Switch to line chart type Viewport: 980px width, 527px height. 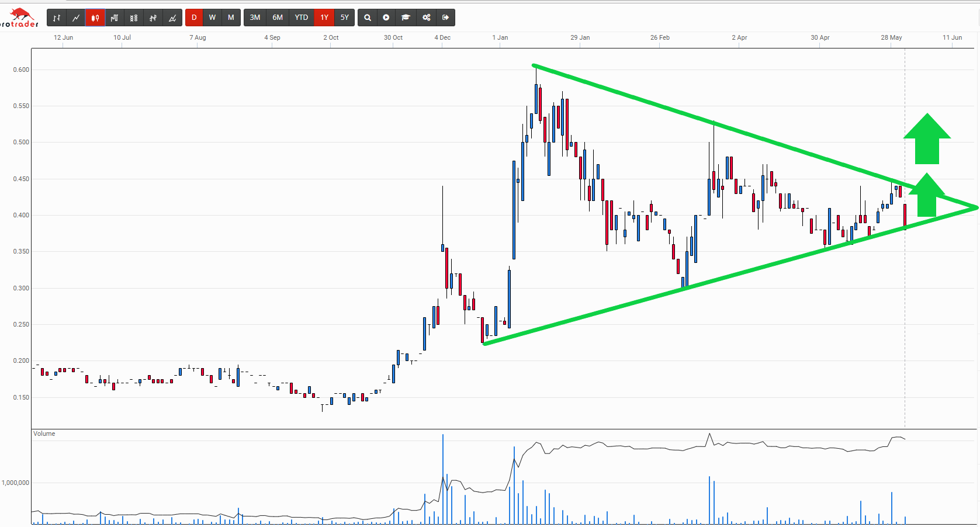pos(76,18)
